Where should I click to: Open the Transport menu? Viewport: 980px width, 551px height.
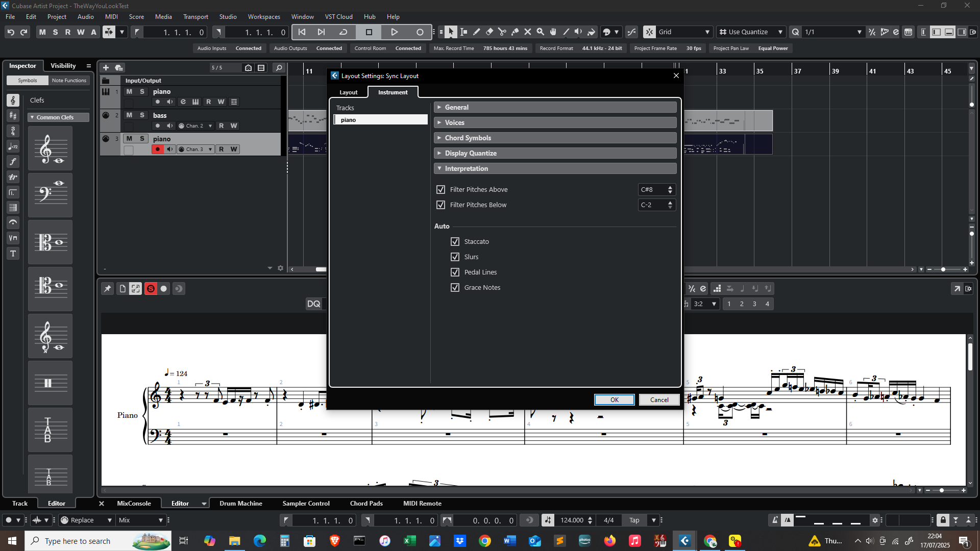click(195, 16)
